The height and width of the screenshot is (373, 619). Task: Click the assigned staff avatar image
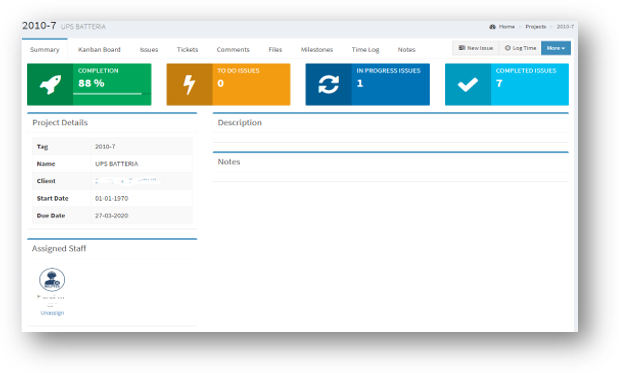pyautogui.click(x=52, y=279)
